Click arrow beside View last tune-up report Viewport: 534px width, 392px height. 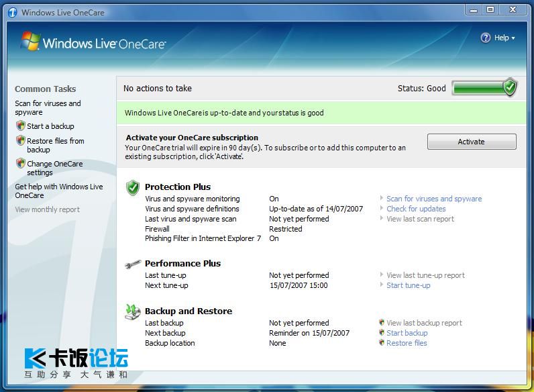click(x=382, y=275)
